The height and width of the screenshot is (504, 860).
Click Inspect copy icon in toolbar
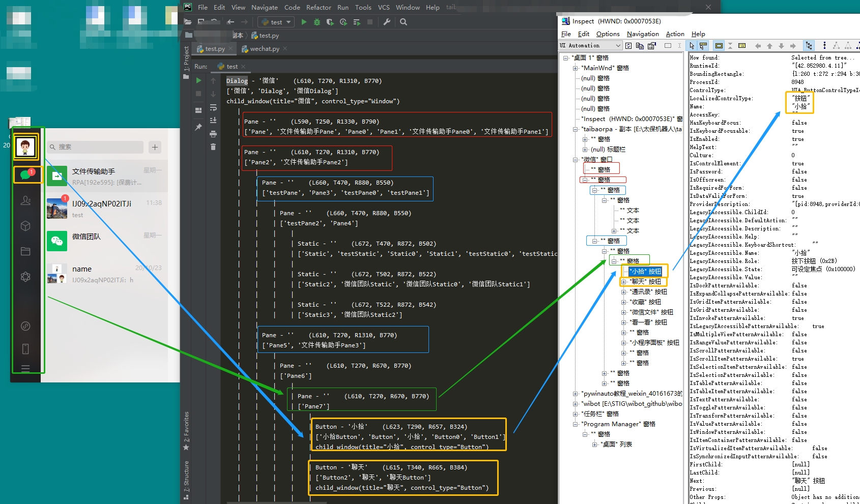640,45
